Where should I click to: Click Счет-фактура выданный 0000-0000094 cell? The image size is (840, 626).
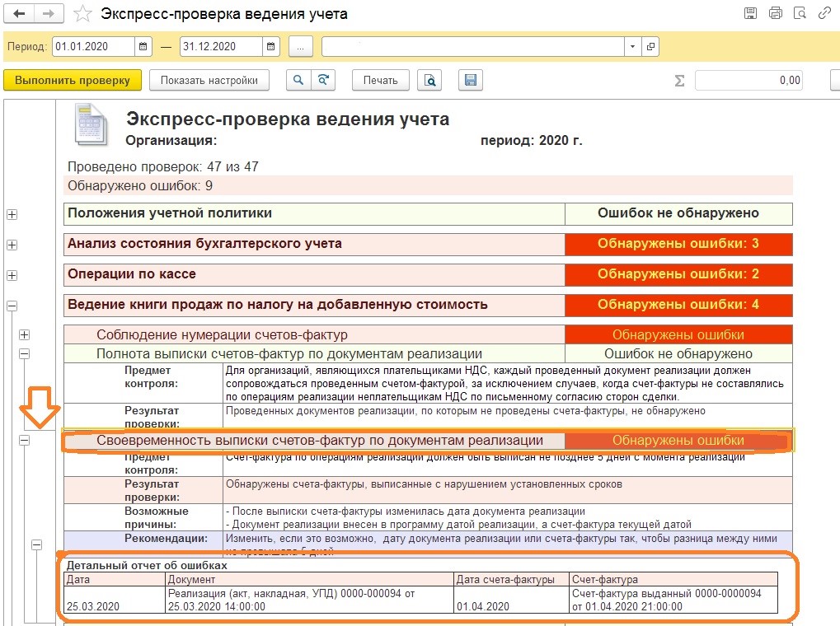[x=673, y=600]
